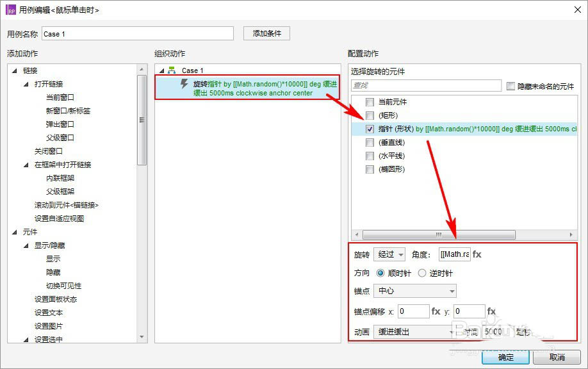Open the 锚点 中心 dropdown
The image size is (588, 369).
click(x=415, y=291)
